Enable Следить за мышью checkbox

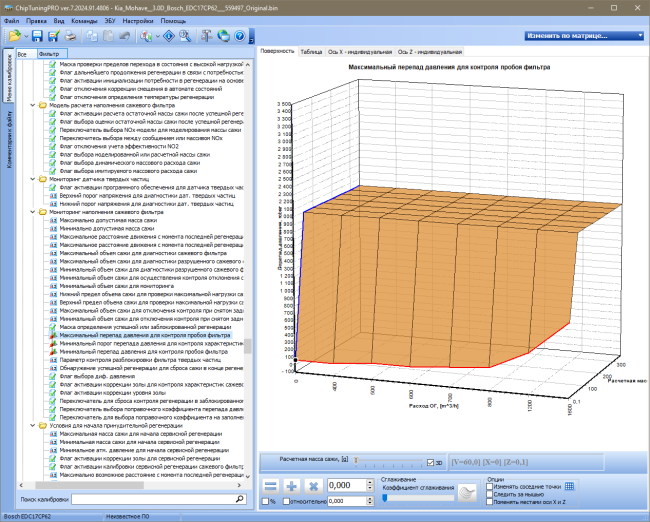point(490,494)
